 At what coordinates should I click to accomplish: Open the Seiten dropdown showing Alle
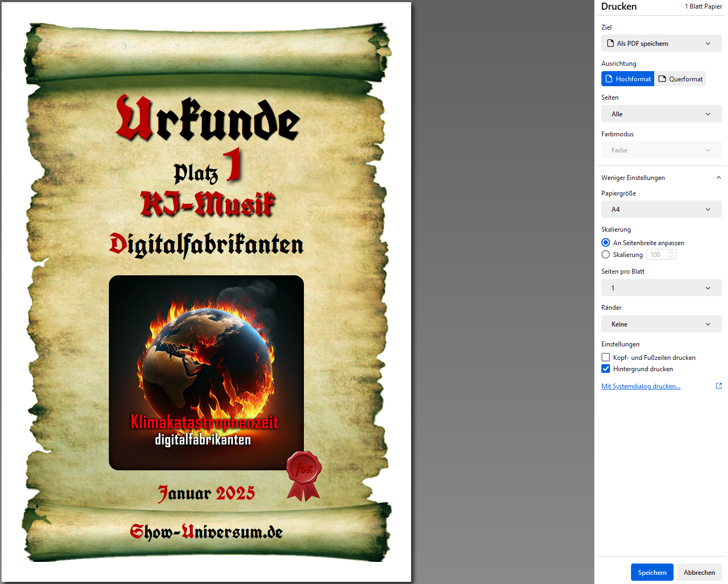661,114
